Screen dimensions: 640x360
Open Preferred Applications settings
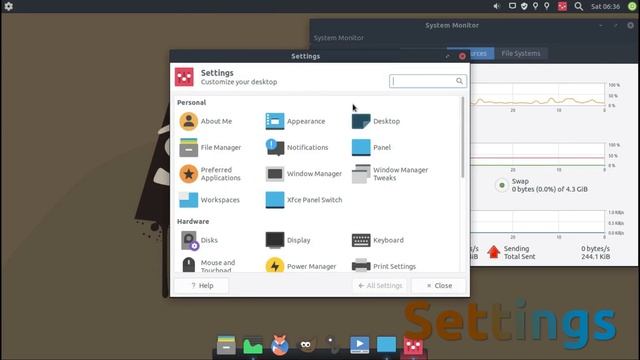tap(210, 174)
